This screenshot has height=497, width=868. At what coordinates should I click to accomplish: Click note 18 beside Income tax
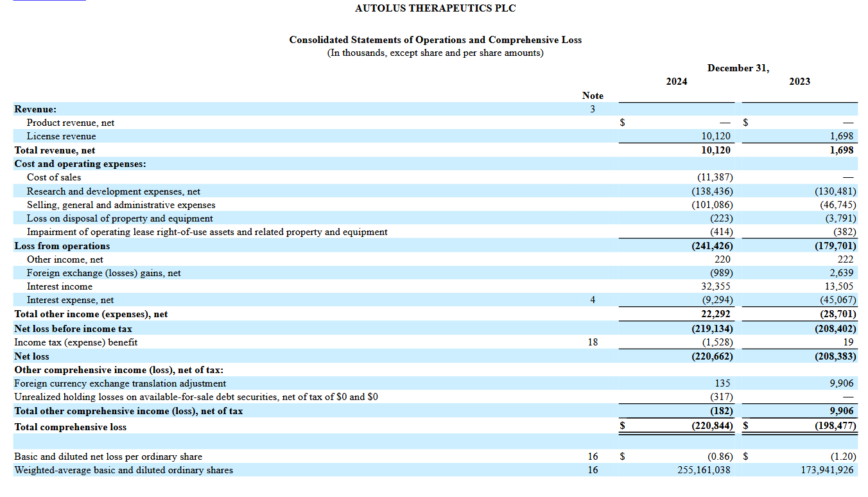(x=592, y=342)
